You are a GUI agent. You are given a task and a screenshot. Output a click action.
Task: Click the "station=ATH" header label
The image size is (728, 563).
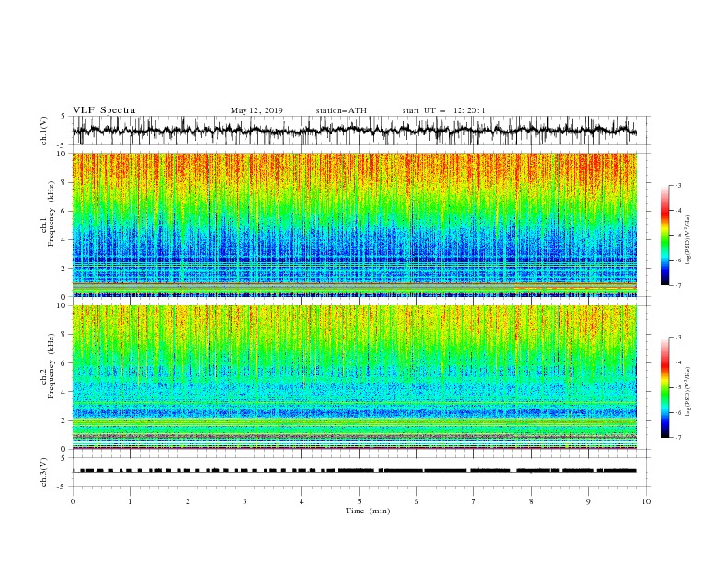[341, 110]
